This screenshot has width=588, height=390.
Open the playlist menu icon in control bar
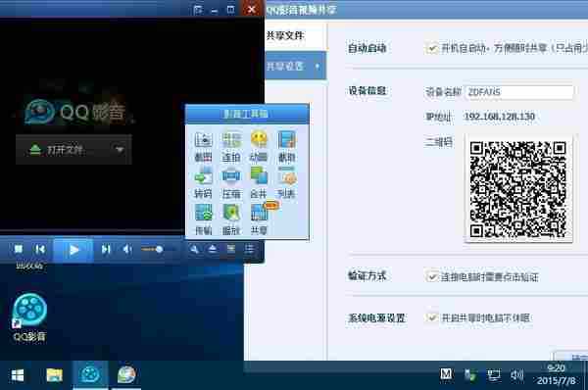point(249,249)
